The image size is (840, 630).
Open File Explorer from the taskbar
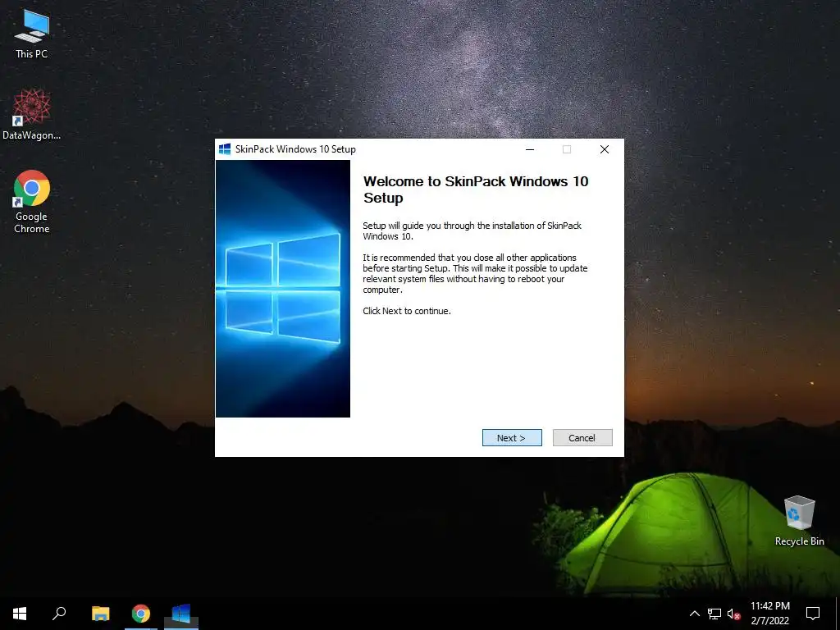[100, 614]
